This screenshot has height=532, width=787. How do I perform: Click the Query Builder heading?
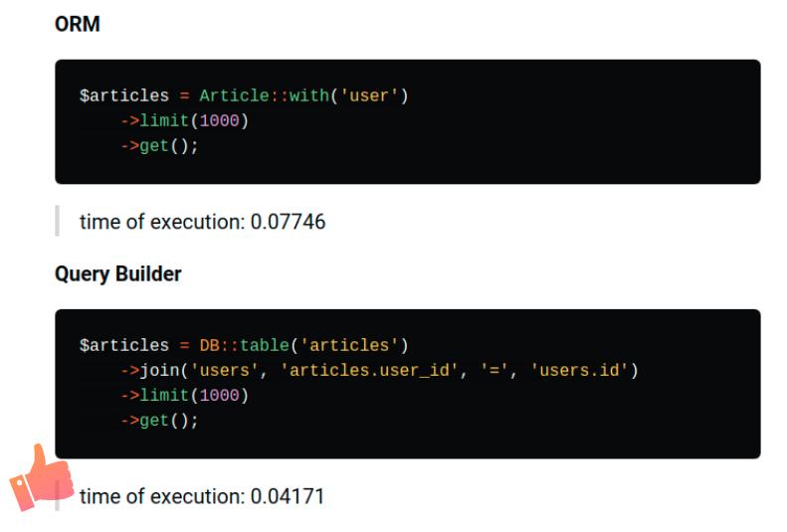(118, 273)
